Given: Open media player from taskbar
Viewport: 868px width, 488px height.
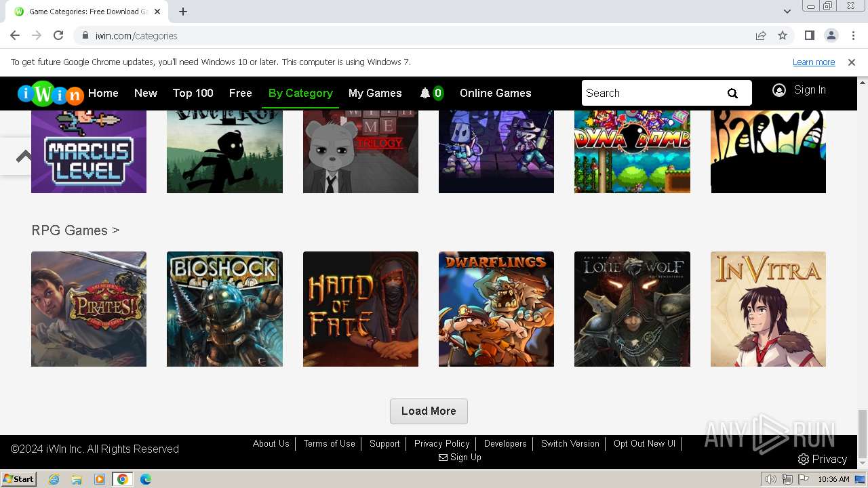Looking at the screenshot, I should point(100,479).
